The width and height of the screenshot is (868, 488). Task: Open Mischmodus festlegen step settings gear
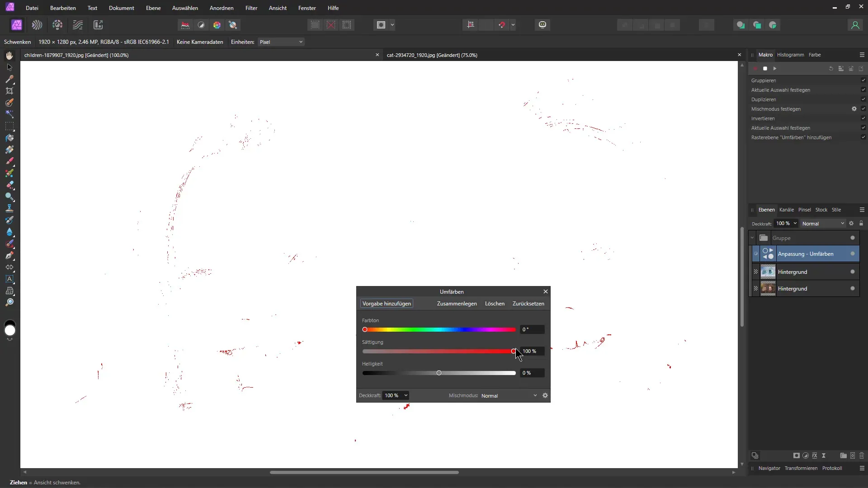pos(854,109)
